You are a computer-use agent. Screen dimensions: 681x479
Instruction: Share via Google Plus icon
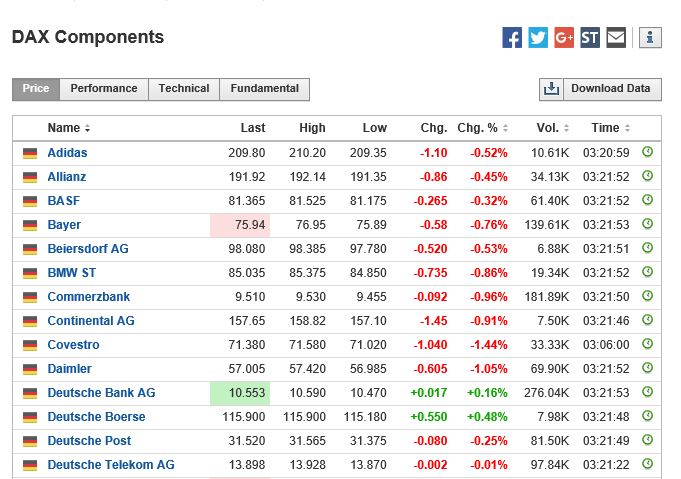pos(564,38)
